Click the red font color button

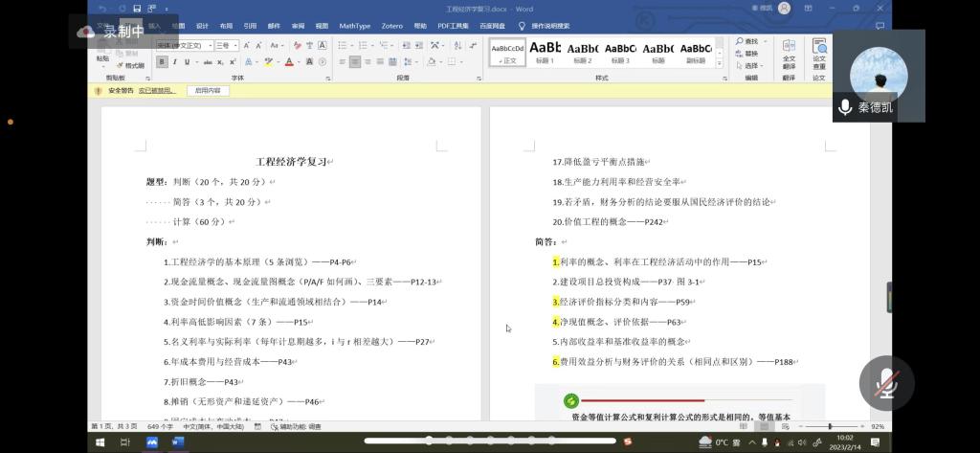coord(289,62)
